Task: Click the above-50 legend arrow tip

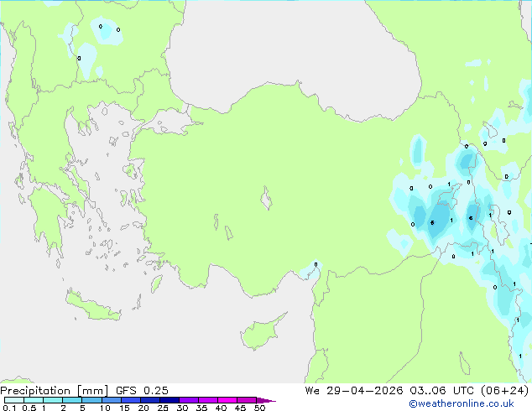Action: (x=266, y=400)
